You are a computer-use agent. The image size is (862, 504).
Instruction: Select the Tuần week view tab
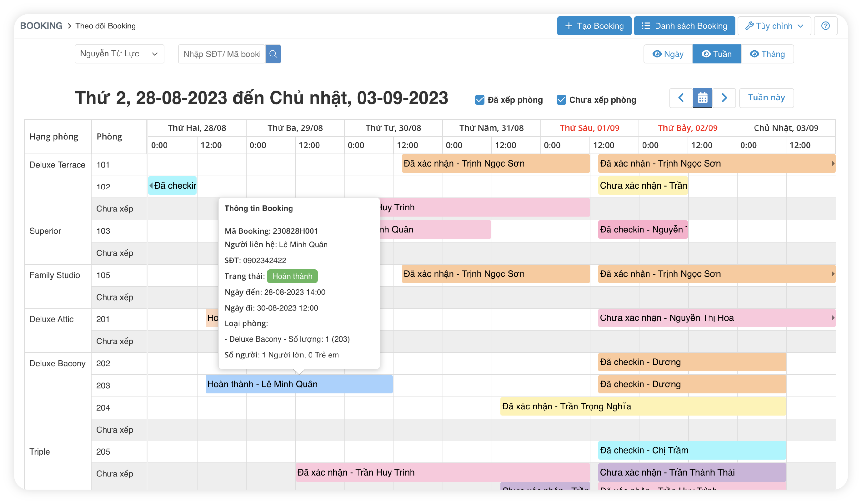[716, 54]
